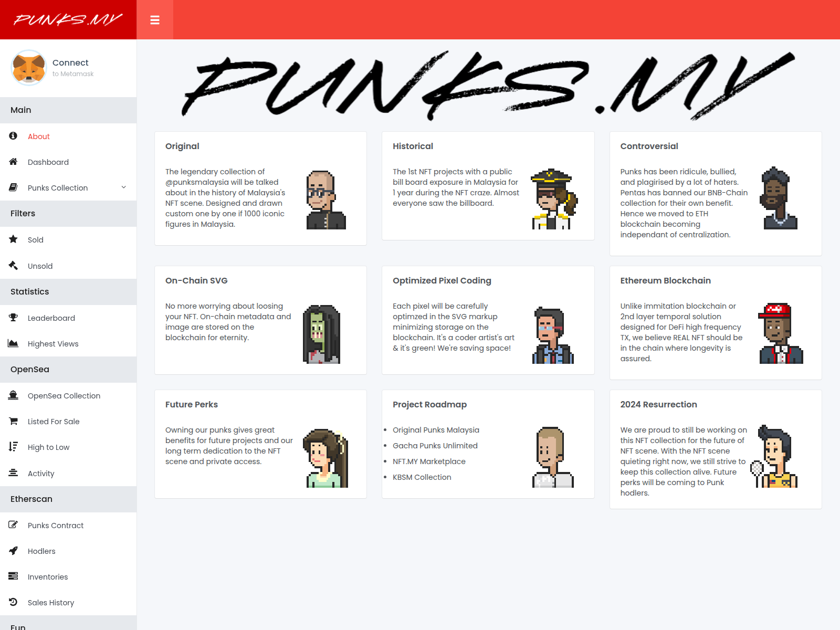Click the Activity lines icon
Viewport: 840px width, 630px height.
(x=13, y=473)
